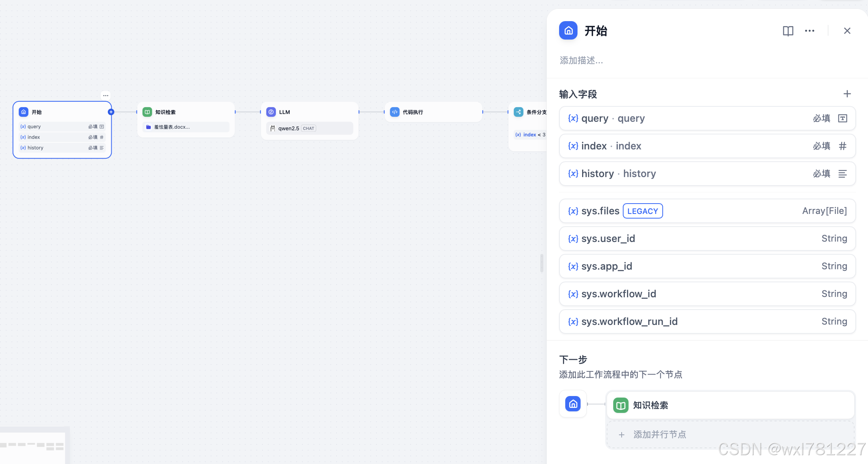This screenshot has height=464, width=868.
Task: Select the query variable in 开始 node
Action: coord(62,126)
